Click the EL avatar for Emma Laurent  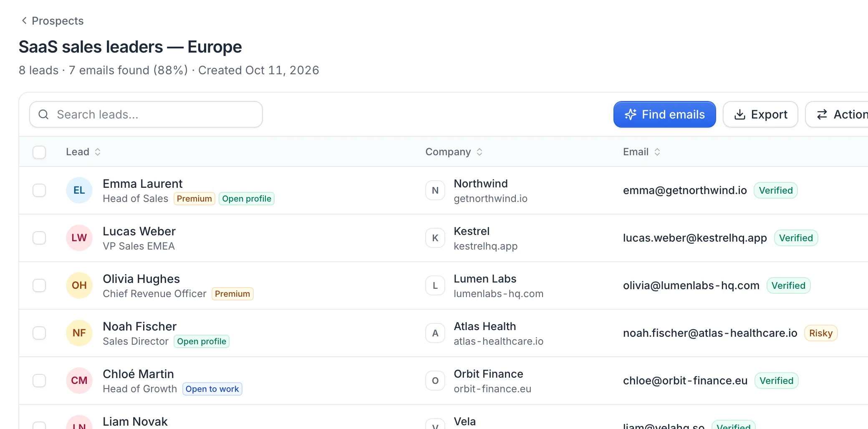pos(79,190)
